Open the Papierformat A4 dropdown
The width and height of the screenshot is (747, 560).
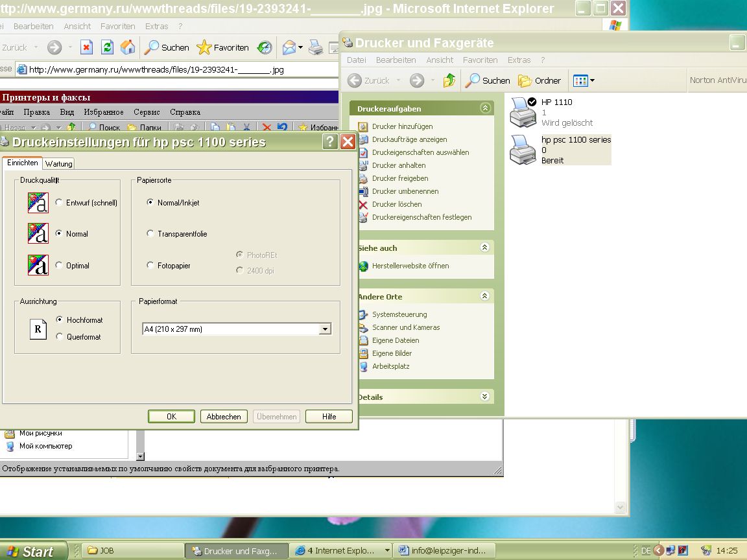[325, 329]
